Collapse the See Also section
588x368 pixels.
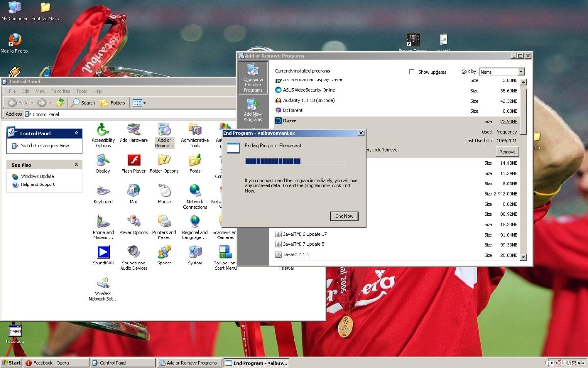point(76,165)
